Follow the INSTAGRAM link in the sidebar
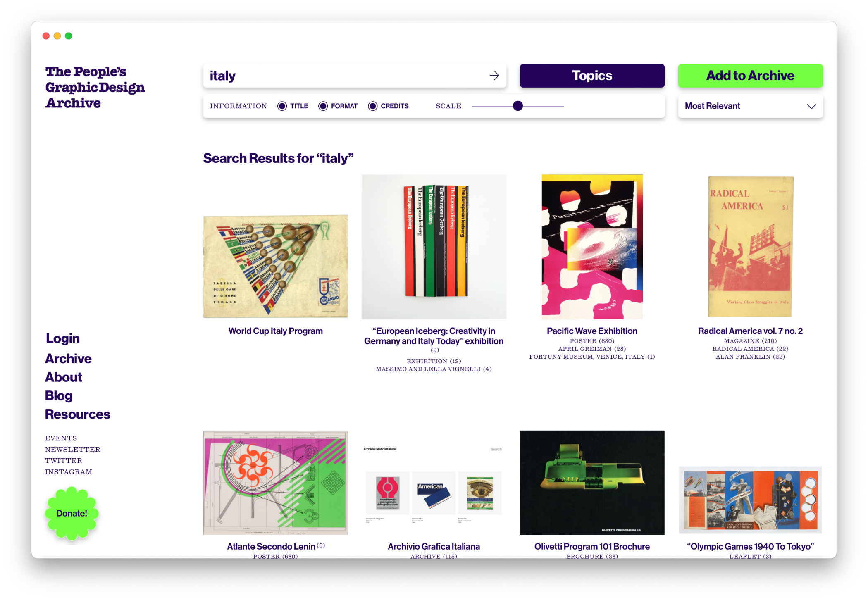 [x=69, y=472]
